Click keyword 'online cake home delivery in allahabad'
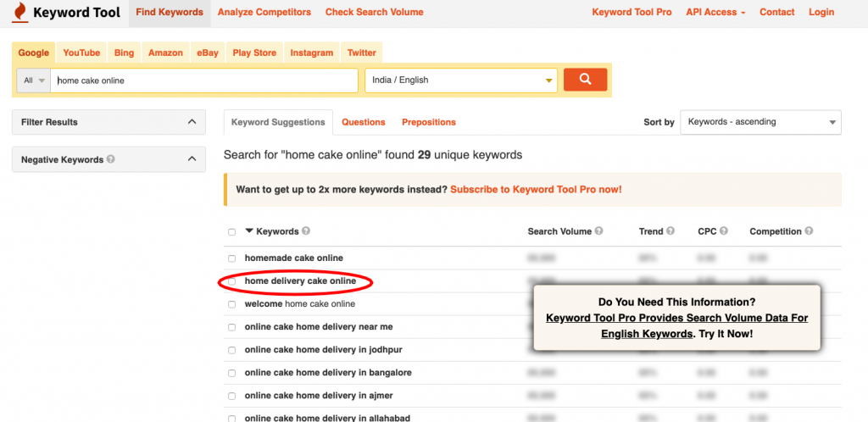Screen dimensions: 868x422 (328, 418)
